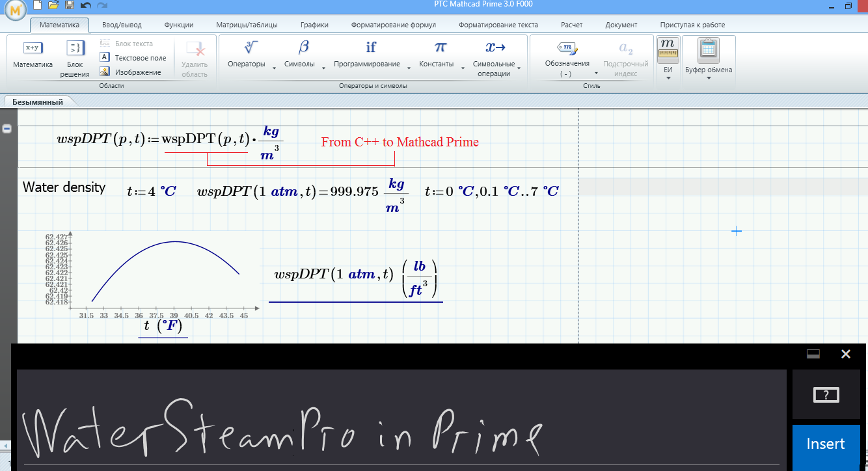Switch to the Математика ribbon tab
Screen dimensions: 868x471
(x=59, y=25)
